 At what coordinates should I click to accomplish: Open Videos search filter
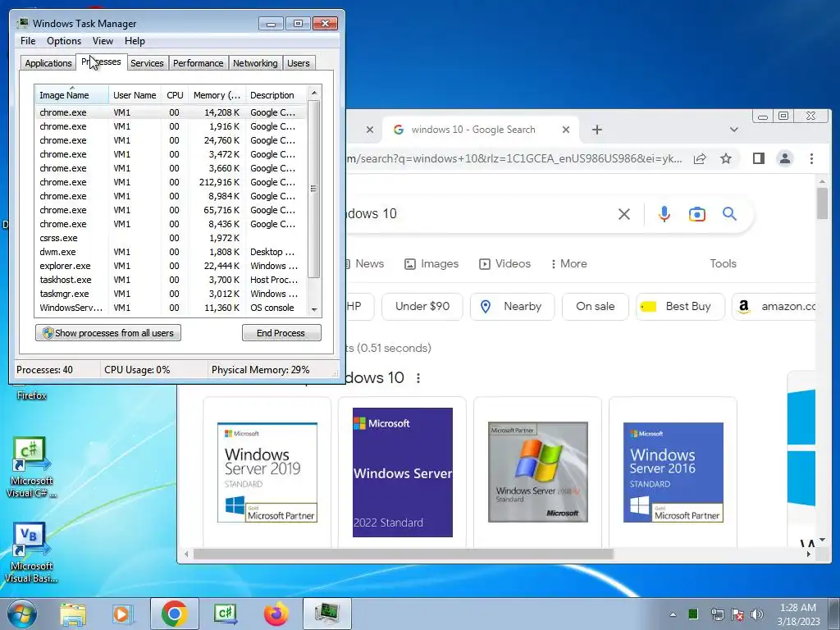click(505, 263)
